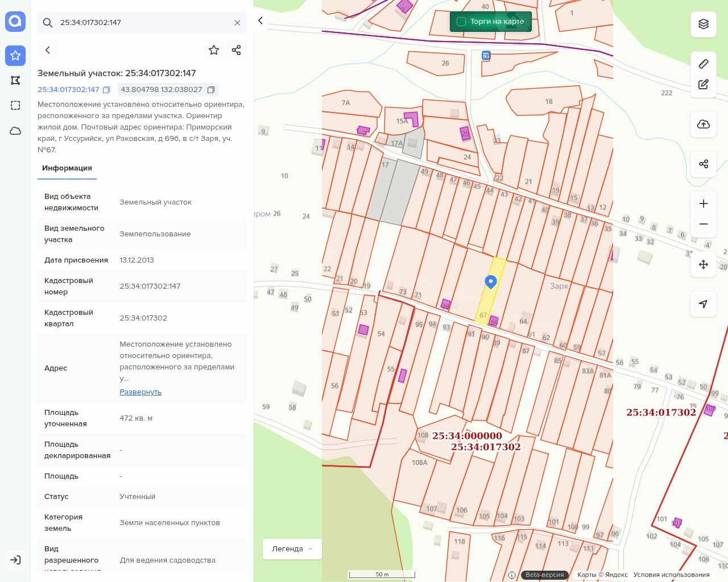Copy coordinates 43.804798 132.038027

pyautogui.click(x=211, y=90)
